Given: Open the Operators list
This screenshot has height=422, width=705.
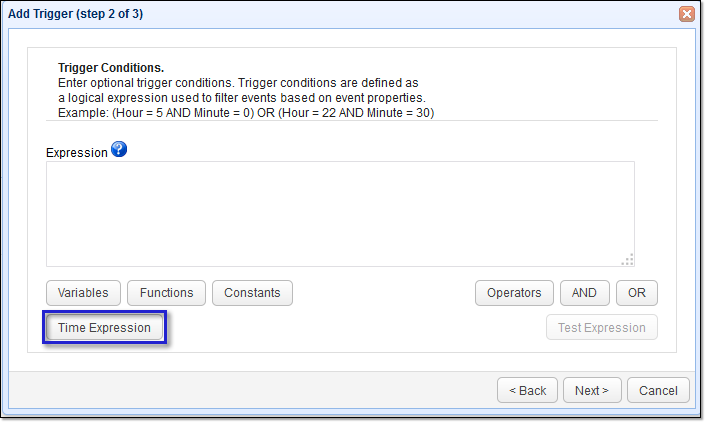Looking at the screenshot, I should pos(514,293).
